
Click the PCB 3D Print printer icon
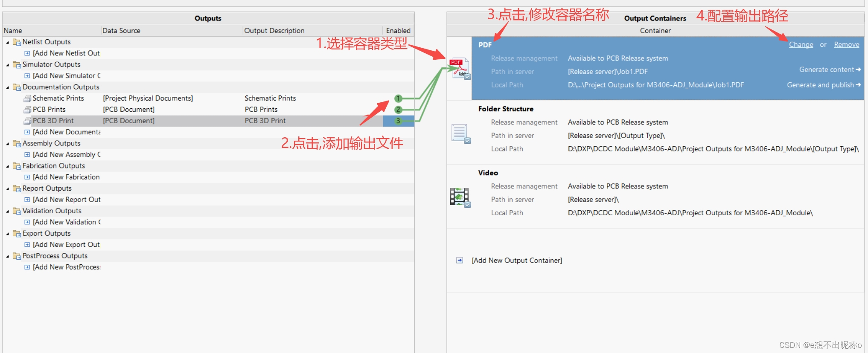point(27,121)
